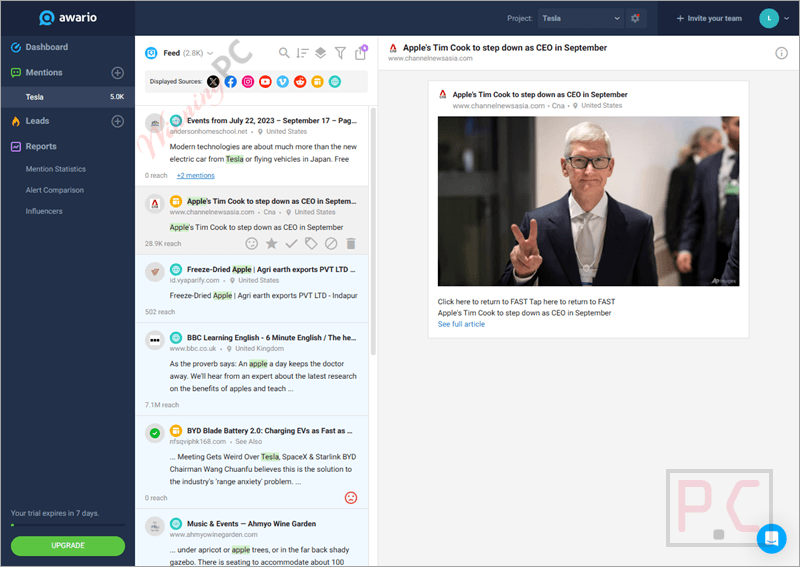Add a new mention alert with plus
Screen dimensions: 800x567
pos(117,73)
